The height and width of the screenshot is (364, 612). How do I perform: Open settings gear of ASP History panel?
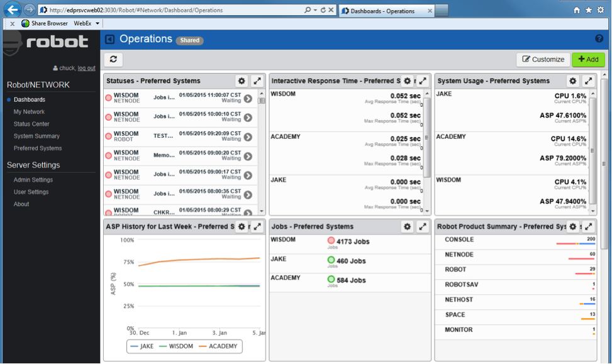click(242, 226)
